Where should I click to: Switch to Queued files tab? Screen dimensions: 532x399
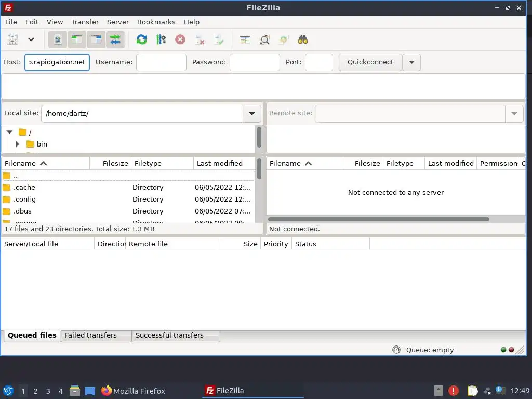32,335
